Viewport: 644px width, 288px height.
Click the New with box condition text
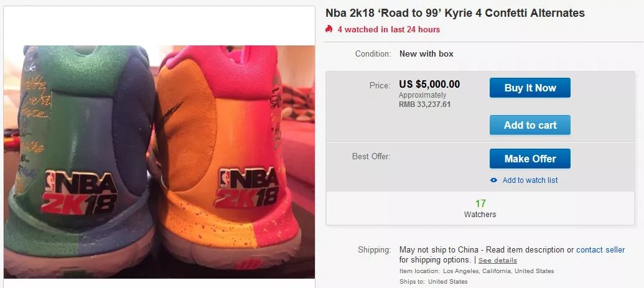click(426, 53)
